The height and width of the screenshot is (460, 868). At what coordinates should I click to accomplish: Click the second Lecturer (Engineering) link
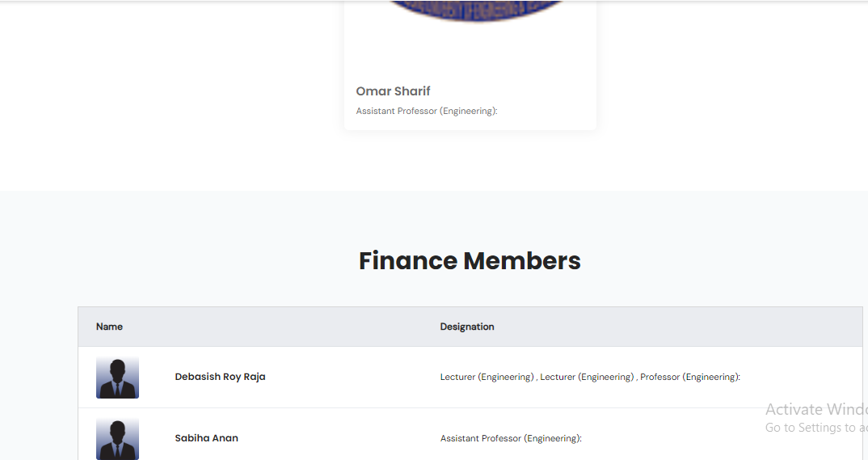[x=587, y=377]
